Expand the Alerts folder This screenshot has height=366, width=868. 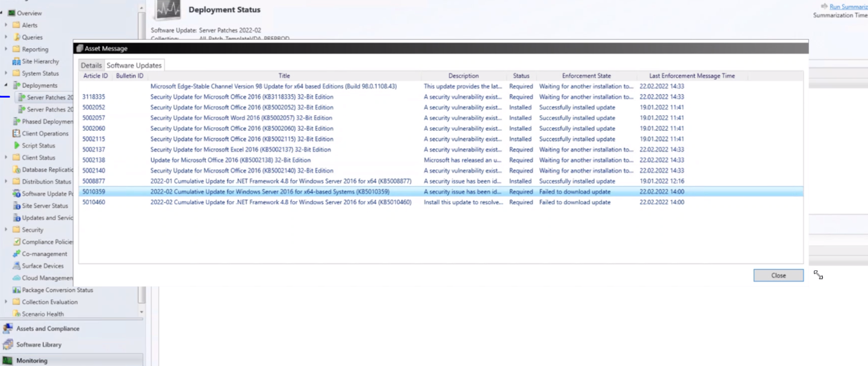[5, 25]
